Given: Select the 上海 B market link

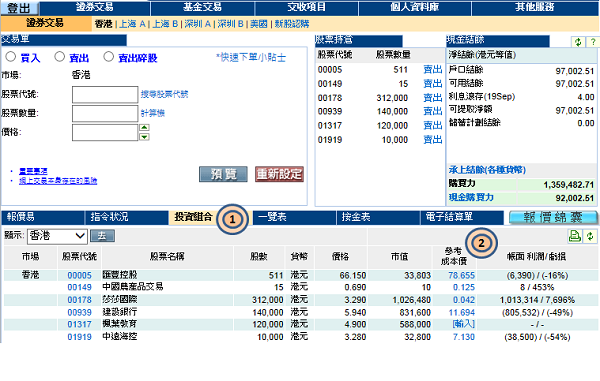Looking at the screenshot, I should coord(165,24).
